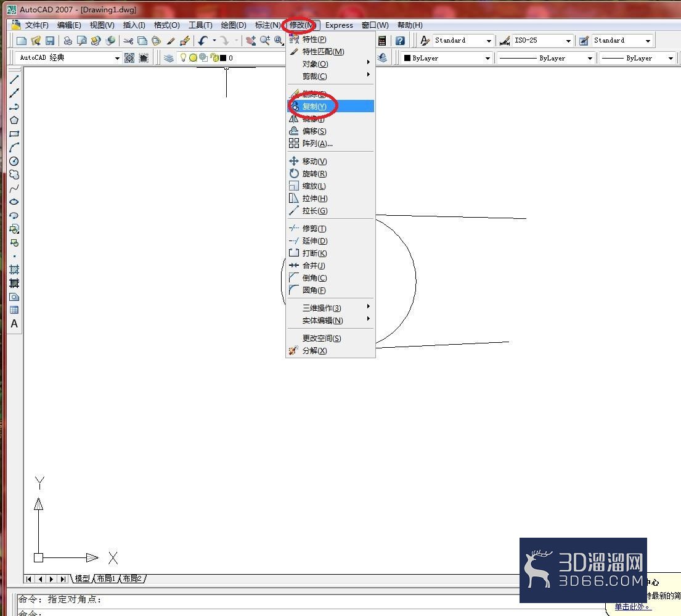This screenshot has width=681, height=616.
Task: Select the Arc tool
Action: (14, 148)
